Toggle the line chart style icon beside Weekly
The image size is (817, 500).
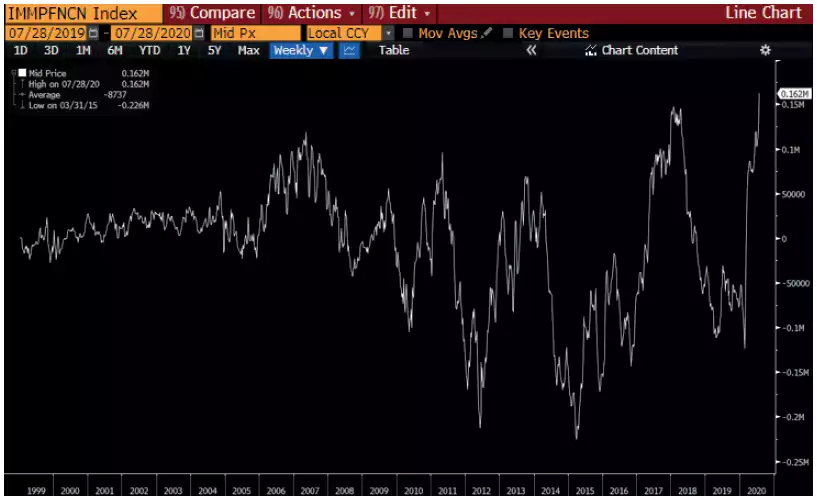pyautogui.click(x=350, y=51)
